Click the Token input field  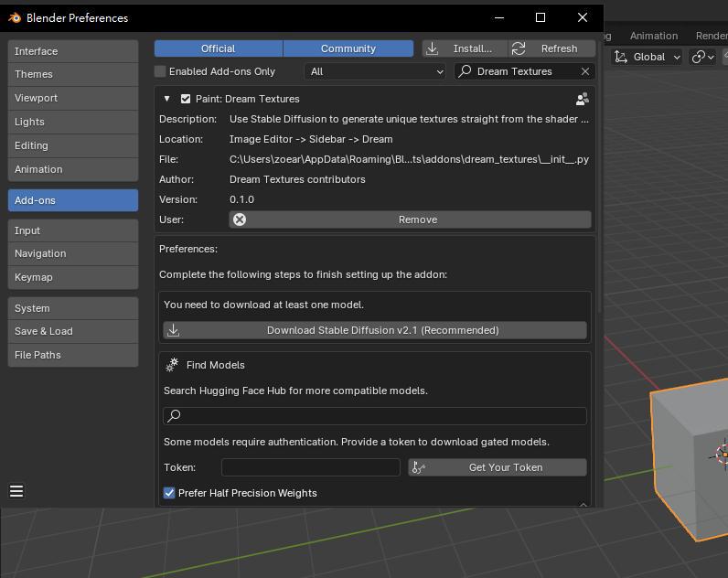click(x=311, y=467)
